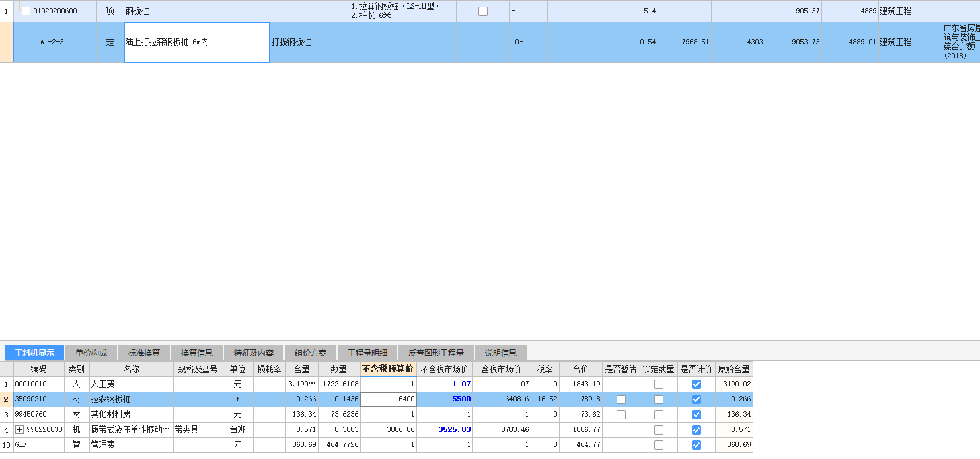Click the 管理费 name cell
The width and height of the screenshot is (980, 459).
click(132, 445)
